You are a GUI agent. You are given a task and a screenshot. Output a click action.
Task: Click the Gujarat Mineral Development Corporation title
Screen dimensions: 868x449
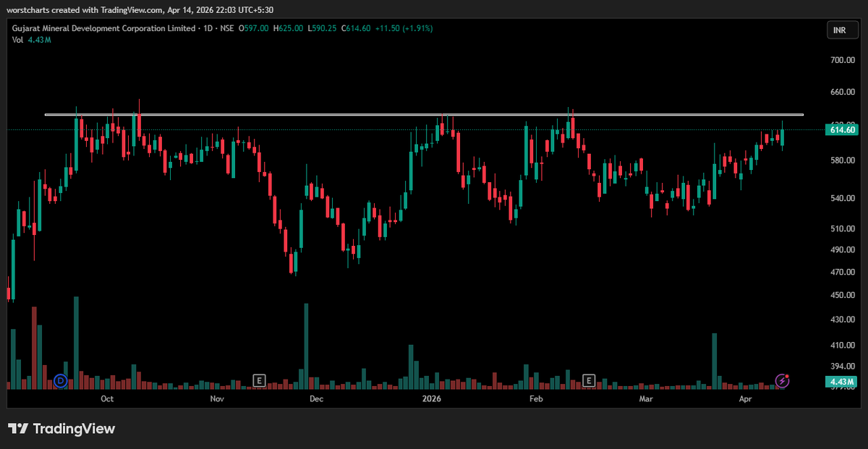[104, 28]
